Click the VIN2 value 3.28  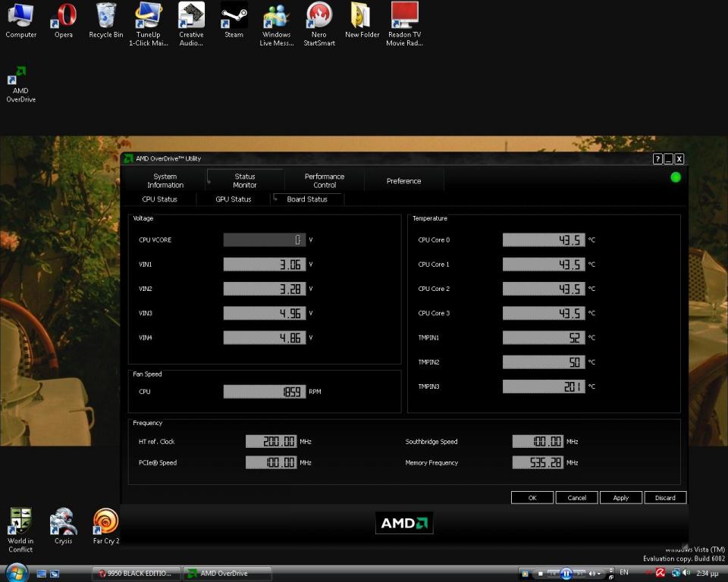[265, 289]
